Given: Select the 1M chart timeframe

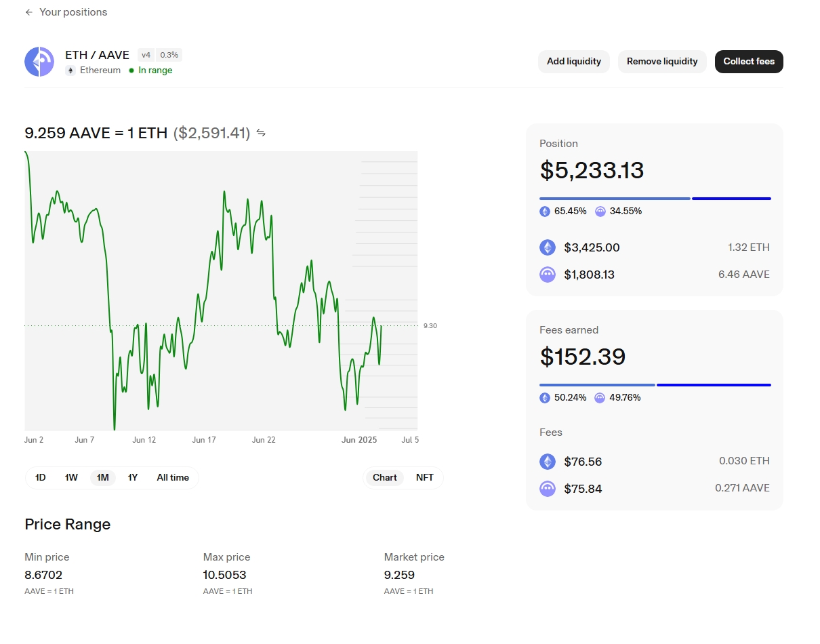Looking at the screenshot, I should coord(103,477).
